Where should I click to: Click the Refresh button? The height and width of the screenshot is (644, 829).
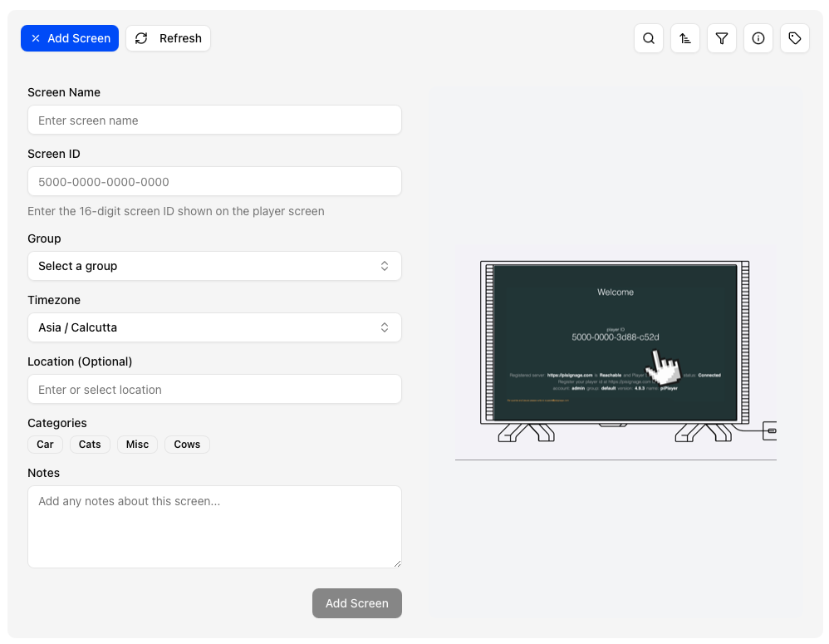169,38
